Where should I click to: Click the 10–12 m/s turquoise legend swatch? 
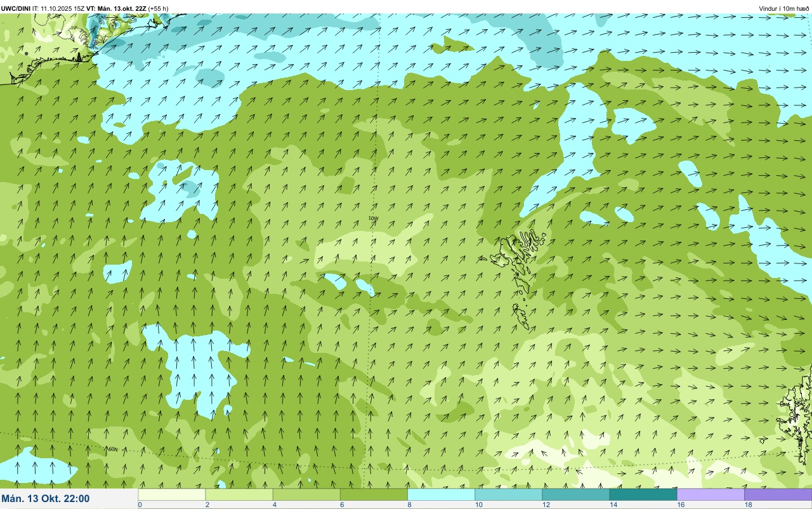(x=508, y=494)
